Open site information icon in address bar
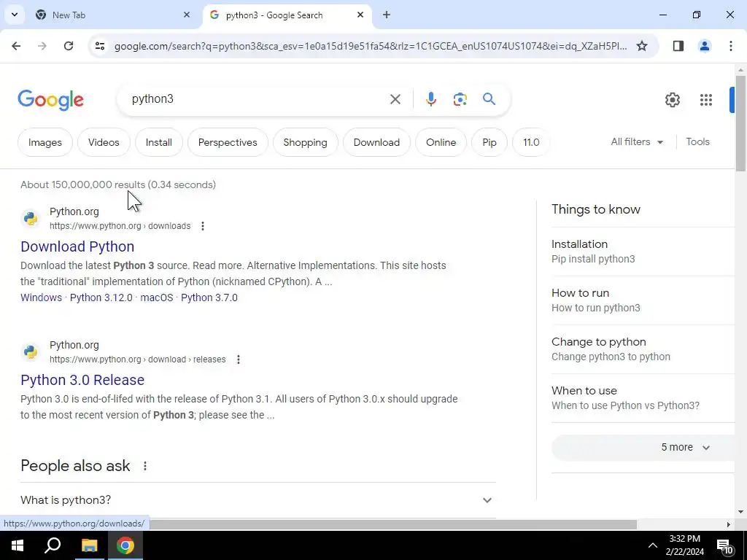The image size is (747, 560). point(99,46)
